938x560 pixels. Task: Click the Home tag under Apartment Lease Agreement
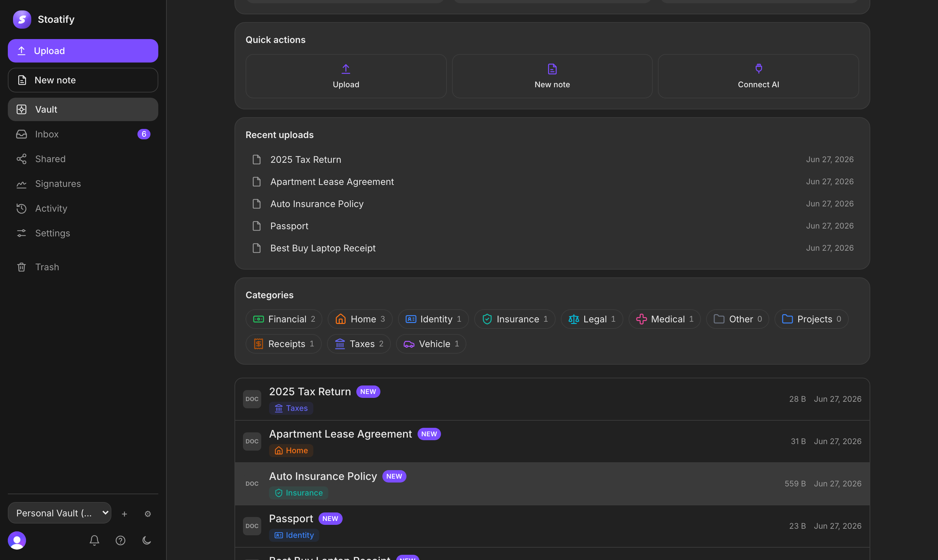click(x=291, y=451)
